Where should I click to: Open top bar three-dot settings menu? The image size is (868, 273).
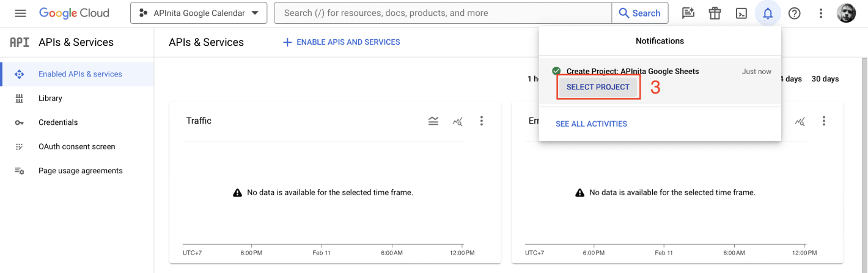click(x=821, y=13)
